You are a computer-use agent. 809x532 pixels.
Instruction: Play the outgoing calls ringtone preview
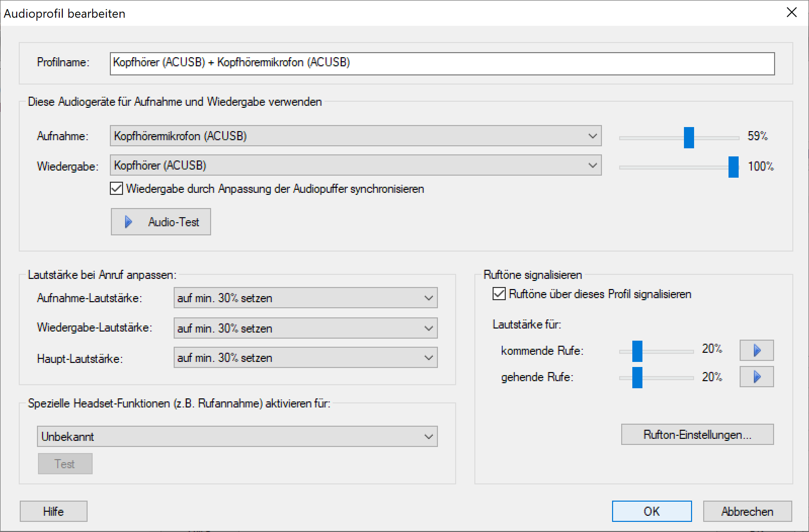coord(756,377)
